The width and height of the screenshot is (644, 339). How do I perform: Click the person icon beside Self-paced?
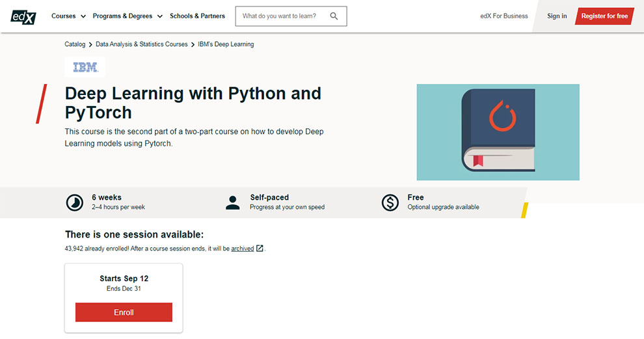[232, 202]
